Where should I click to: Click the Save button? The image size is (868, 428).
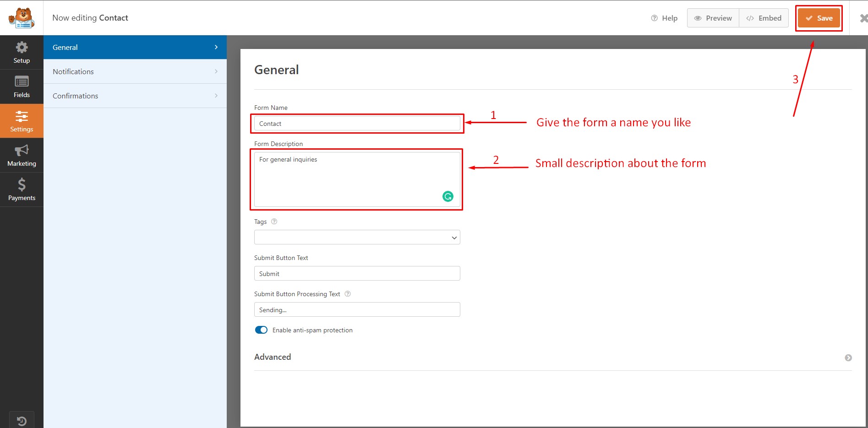819,18
